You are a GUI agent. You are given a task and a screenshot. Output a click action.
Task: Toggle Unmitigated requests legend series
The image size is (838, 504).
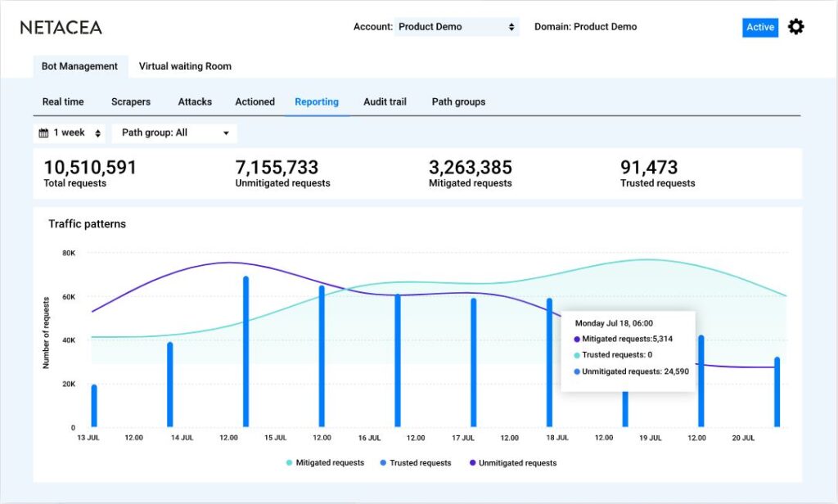(514, 463)
